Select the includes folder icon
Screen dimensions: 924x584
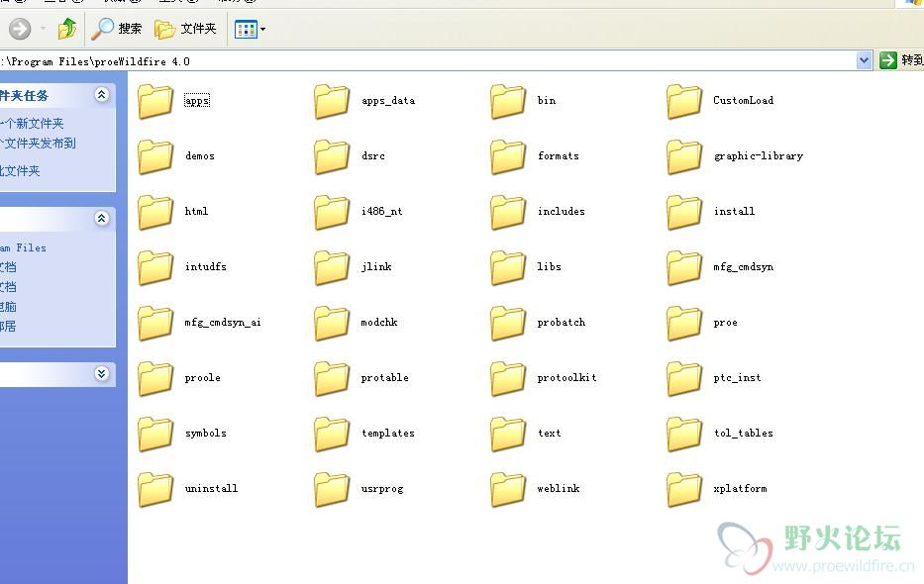[x=508, y=212]
